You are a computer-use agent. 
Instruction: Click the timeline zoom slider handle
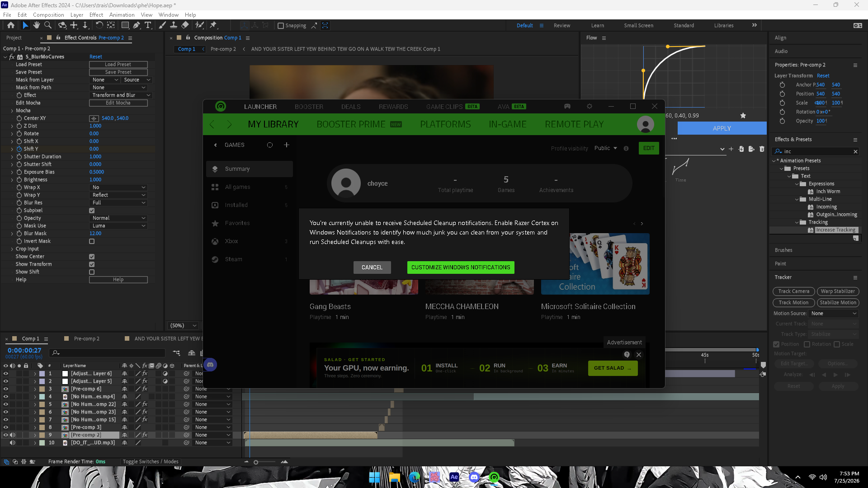(256, 462)
